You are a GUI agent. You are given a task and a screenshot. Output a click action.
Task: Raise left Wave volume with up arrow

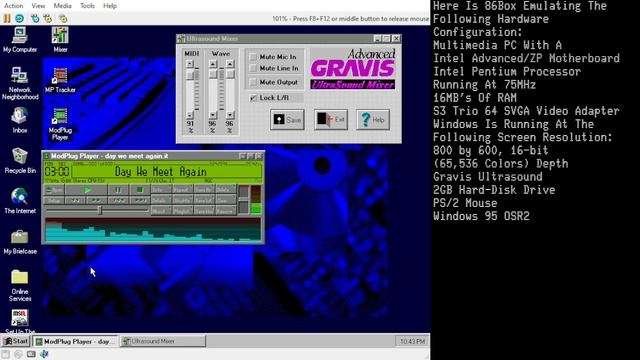click(x=213, y=64)
